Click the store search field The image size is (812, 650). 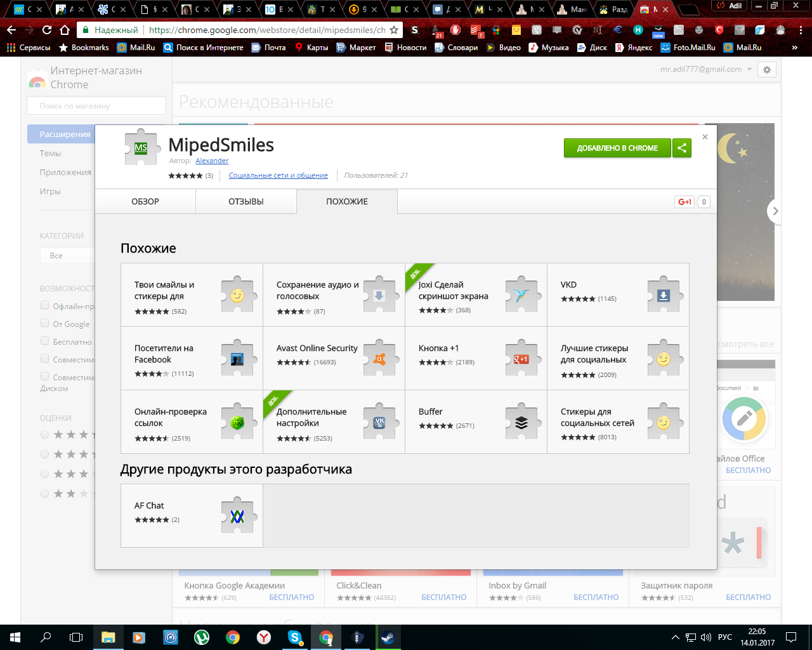pos(96,105)
